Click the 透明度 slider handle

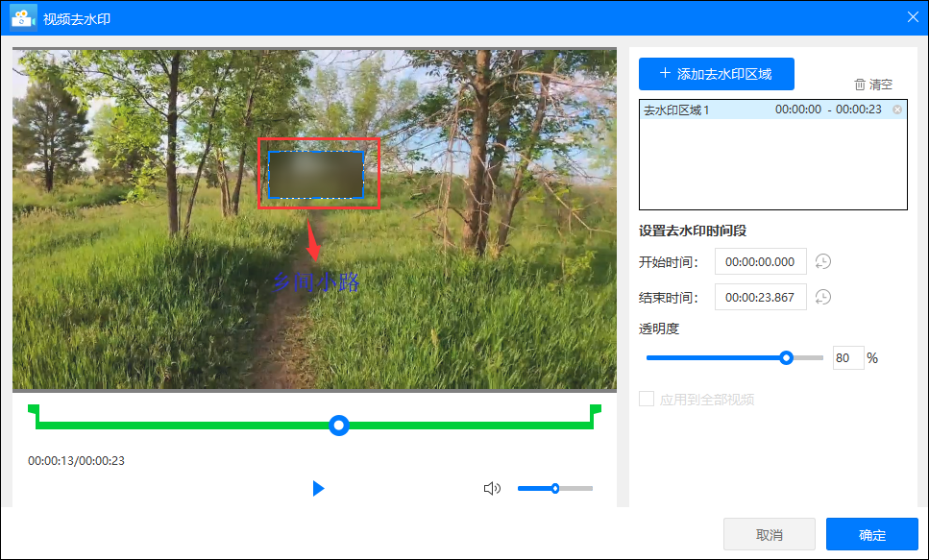tap(786, 358)
